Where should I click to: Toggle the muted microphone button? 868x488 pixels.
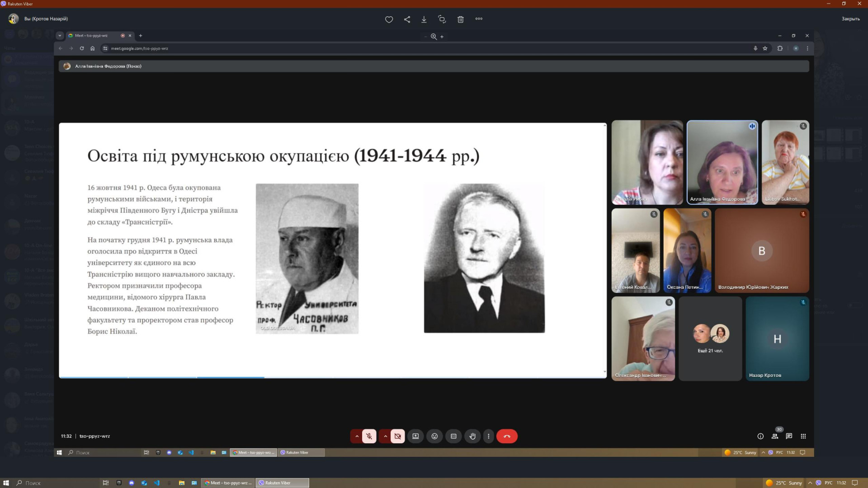point(369,436)
